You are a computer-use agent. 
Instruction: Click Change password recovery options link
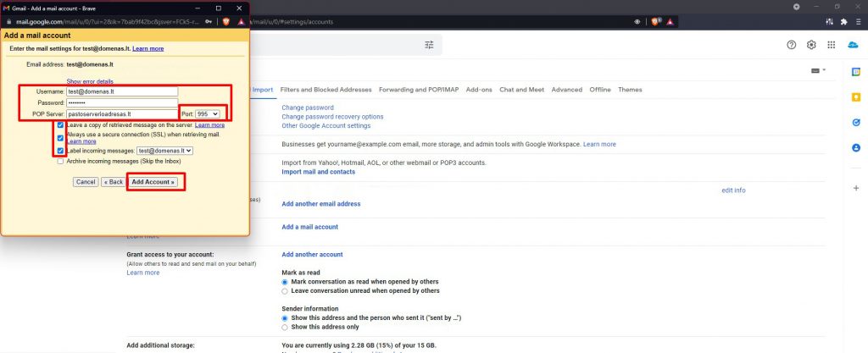332,117
